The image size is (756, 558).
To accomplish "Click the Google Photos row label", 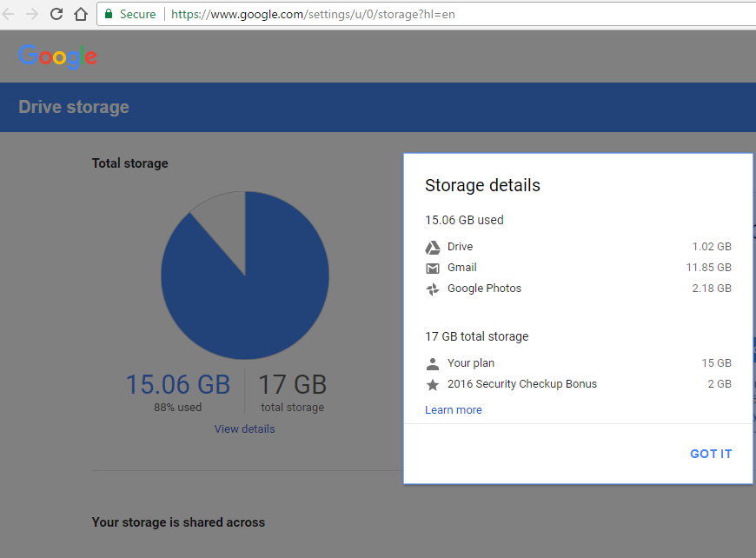I will click(x=484, y=289).
